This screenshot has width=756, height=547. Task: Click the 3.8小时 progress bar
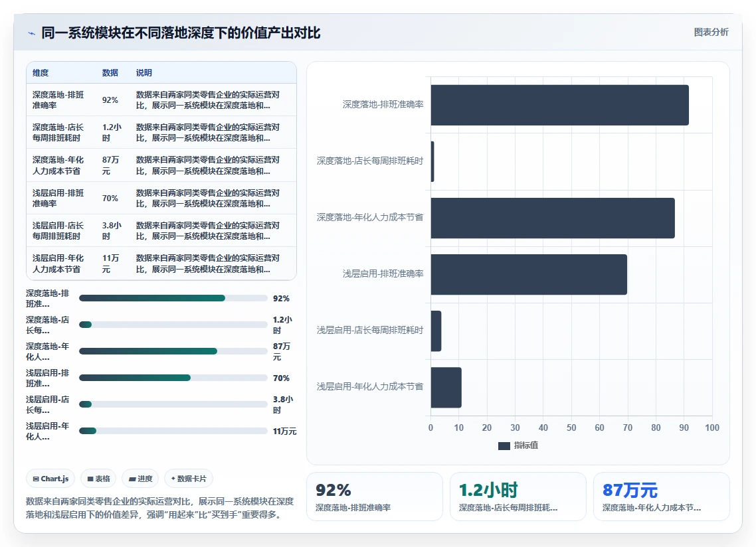pos(173,404)
